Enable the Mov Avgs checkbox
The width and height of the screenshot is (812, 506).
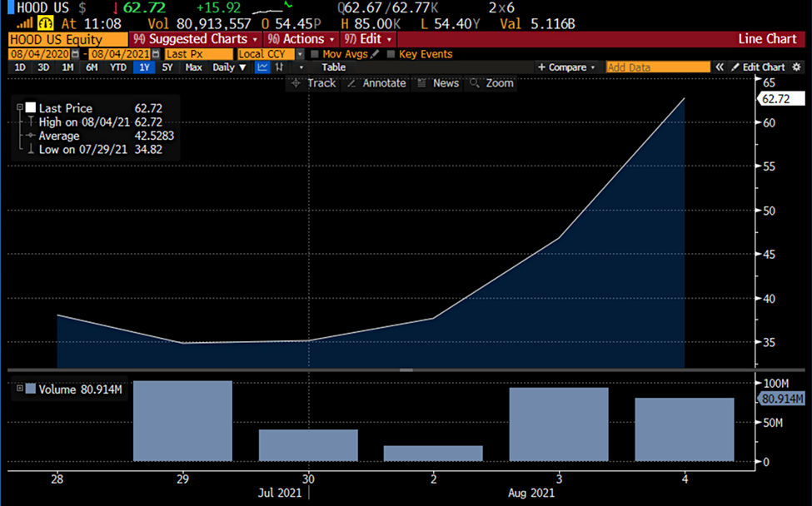click(x=314, y=54)
